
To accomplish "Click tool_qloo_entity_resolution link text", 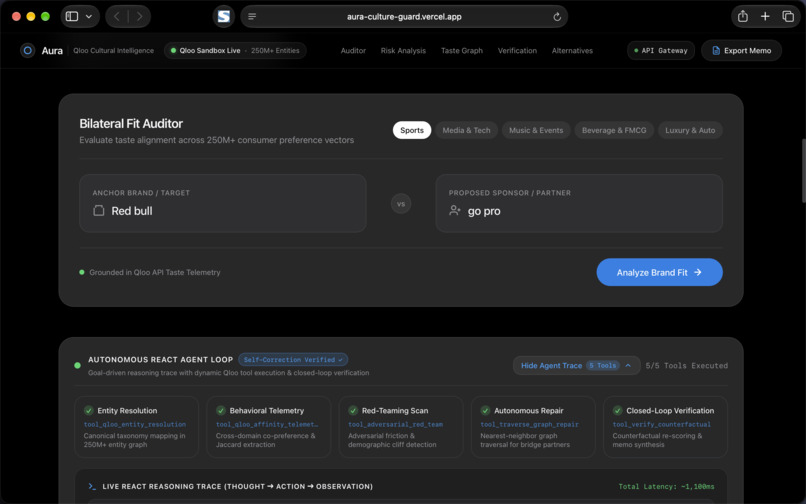I will click(x=135, y=424).
